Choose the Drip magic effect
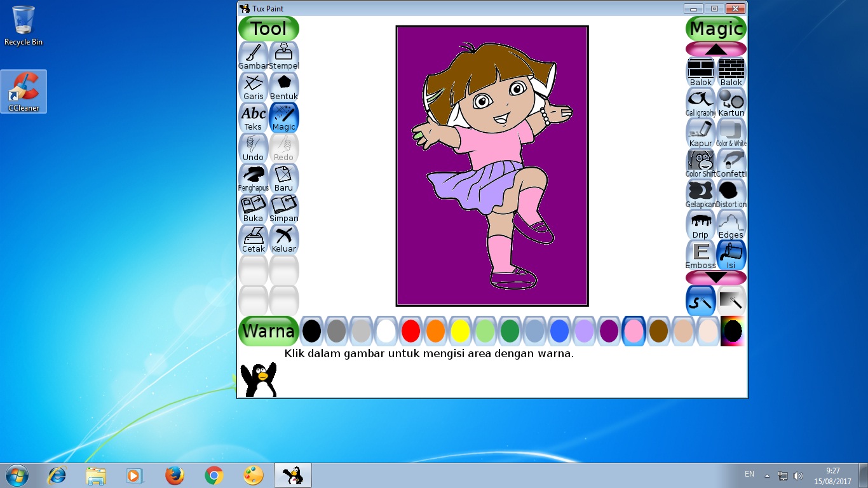This screenshot has height=488, width=868. tap(701, 224)
